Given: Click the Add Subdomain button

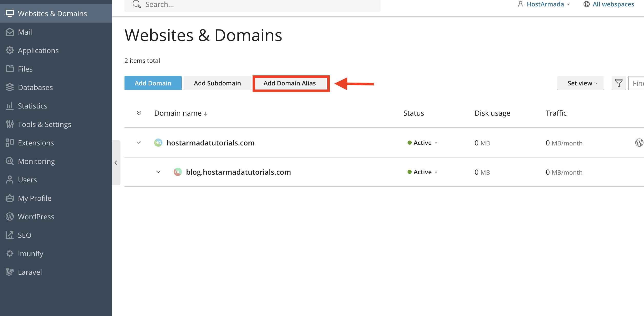Looking at the screenshot, I should [x=217, y=83].
